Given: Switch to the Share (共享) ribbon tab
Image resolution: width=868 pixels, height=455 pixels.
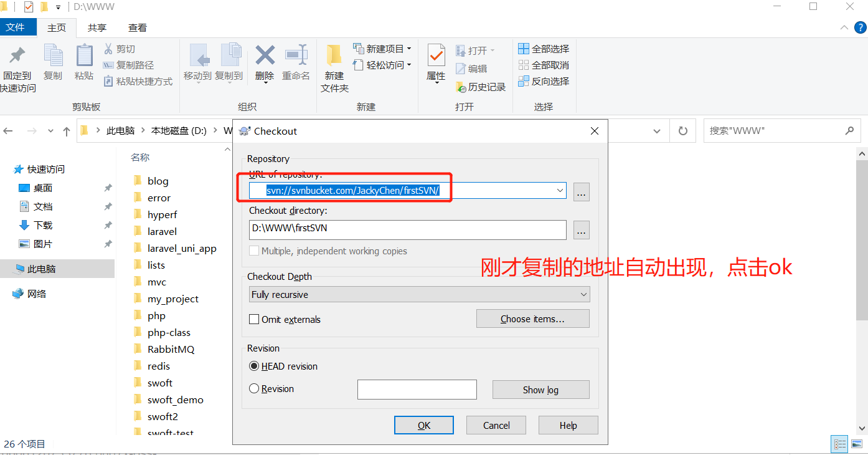Looking at the screenshot, I should [97, 27].
